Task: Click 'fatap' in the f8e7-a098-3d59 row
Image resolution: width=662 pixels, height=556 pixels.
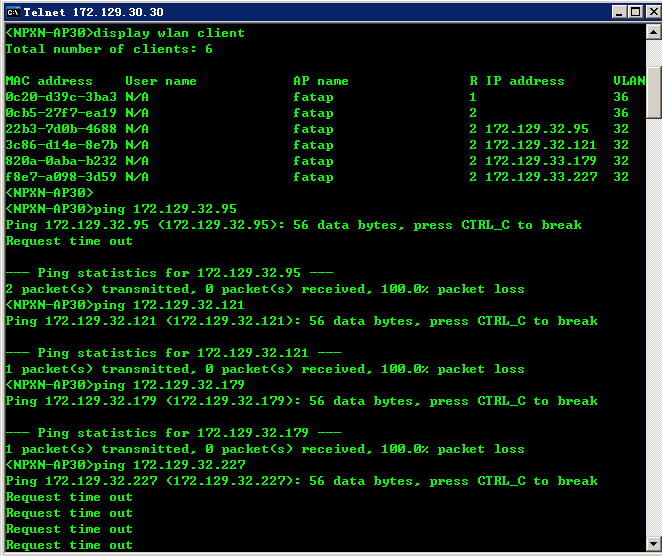Action: [313, 177]
